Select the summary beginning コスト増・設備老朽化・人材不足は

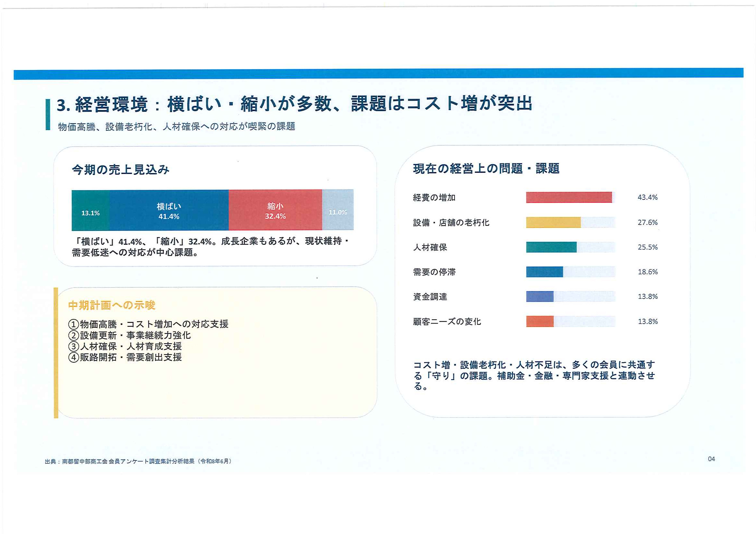(534, 375)
